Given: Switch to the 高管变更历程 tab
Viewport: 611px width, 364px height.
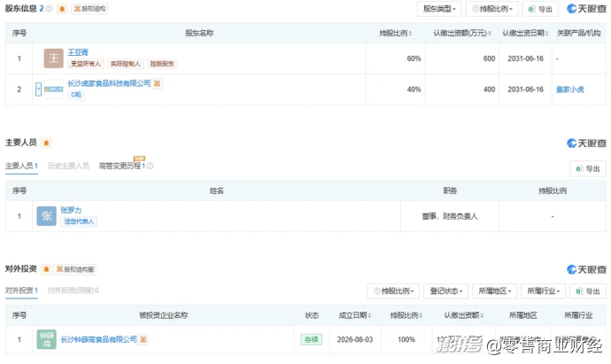Looking at the screenshot, I should [x=122, y=166].
